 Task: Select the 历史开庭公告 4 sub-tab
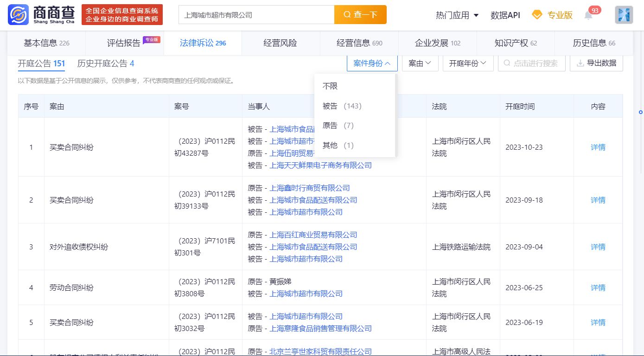(x=106, y=64)
